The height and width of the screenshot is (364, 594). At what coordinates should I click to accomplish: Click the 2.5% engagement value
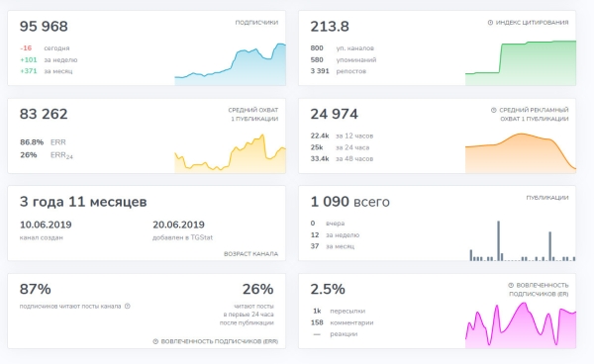pyautogui.click(x=328, y=290)
